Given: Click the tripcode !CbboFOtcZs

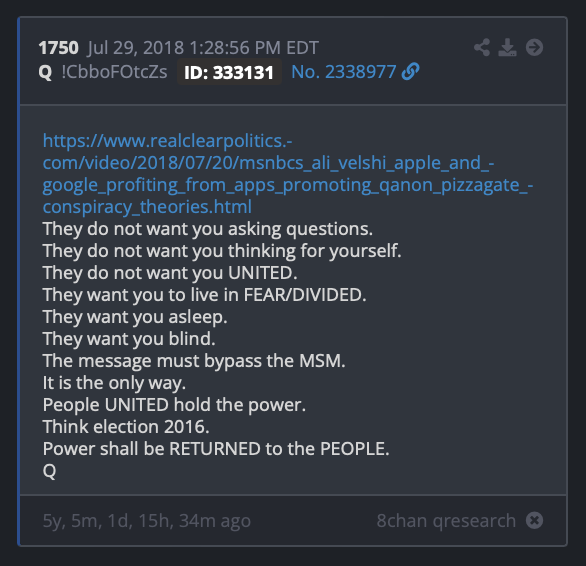Looking at the screenshot, I should click(114, 72).
